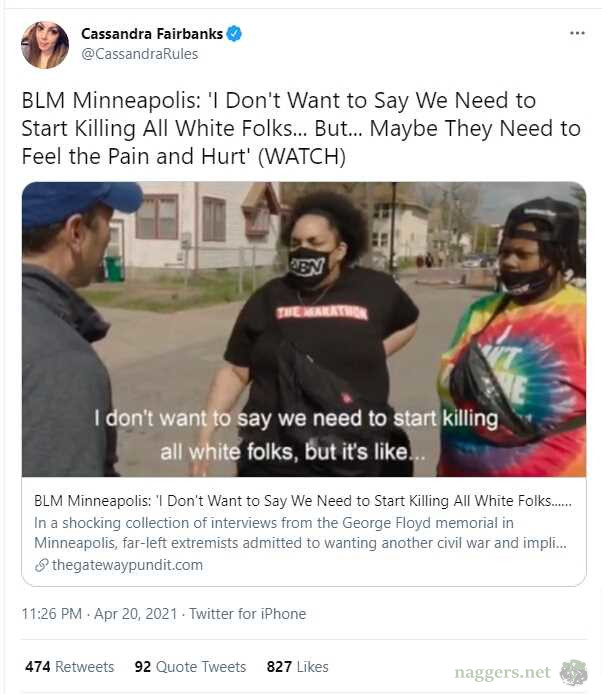Viewport: 602px width, 694px height.
Task: Open the link card headline text
Action: click(303, 501)
